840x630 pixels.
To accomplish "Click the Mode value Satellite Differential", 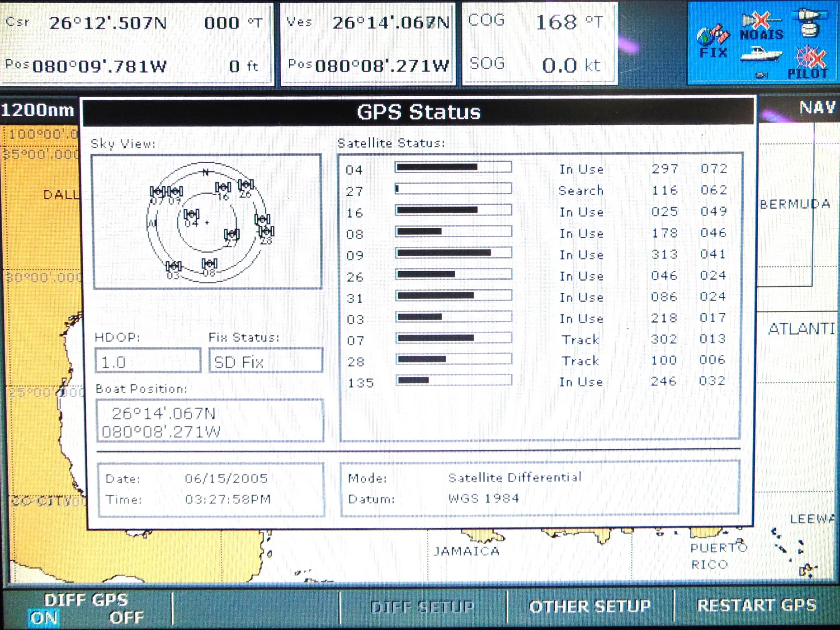I will tap(515, 477).
